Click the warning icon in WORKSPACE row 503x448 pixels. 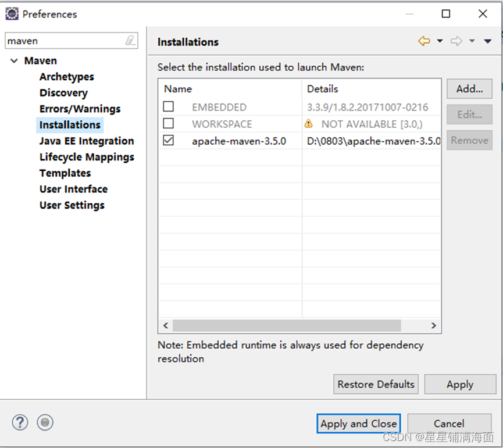[308, 124]
